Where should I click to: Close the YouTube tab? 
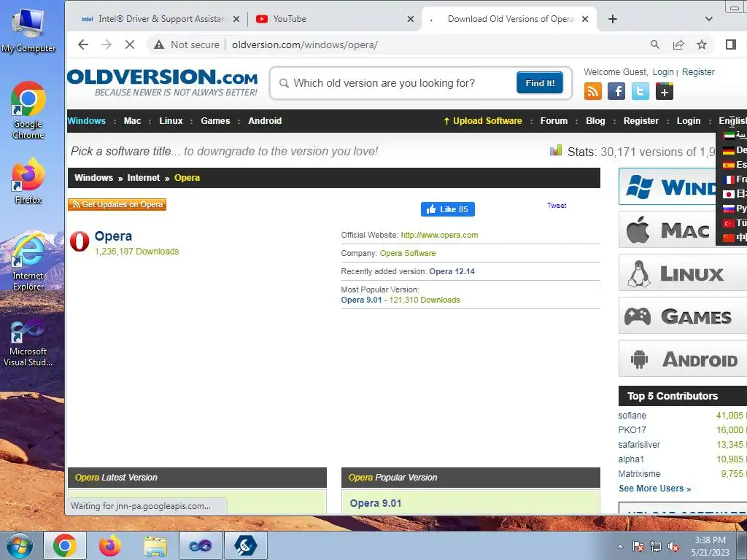411,19
